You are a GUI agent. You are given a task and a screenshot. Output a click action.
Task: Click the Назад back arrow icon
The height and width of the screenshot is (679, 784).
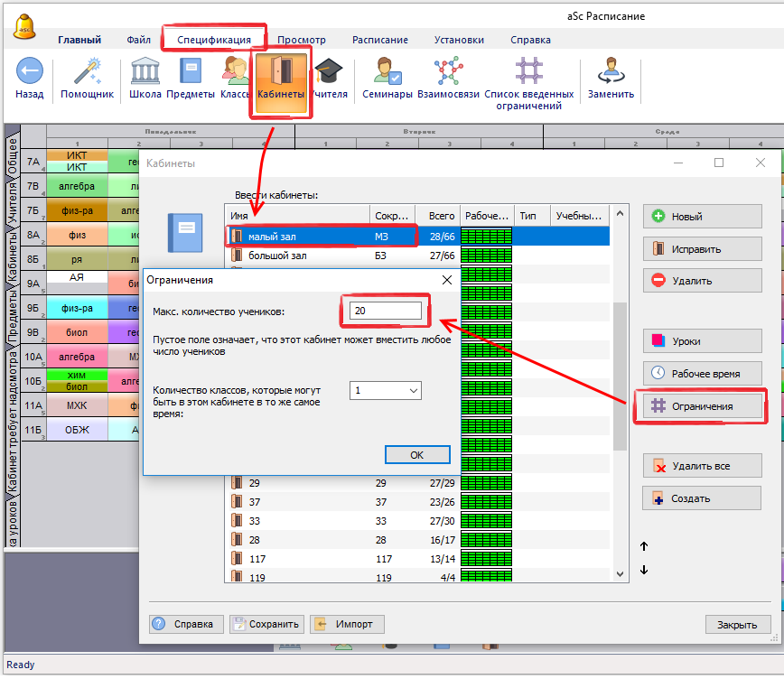point(30,72)
